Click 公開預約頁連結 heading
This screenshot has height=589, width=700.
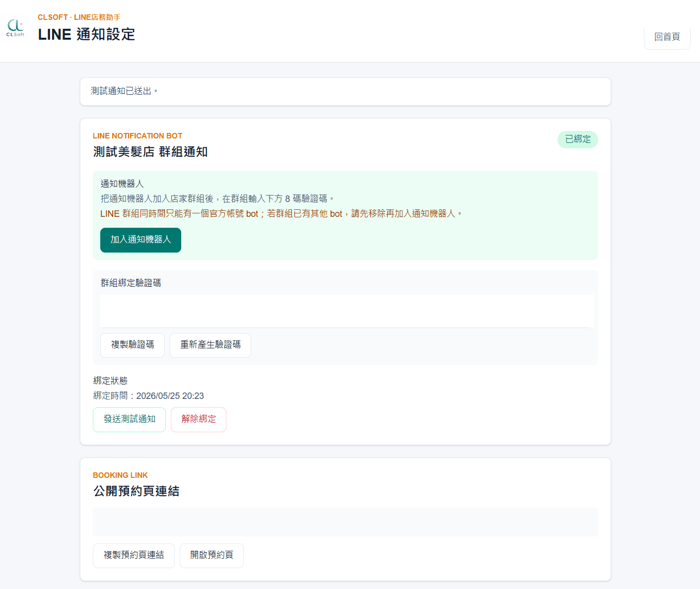[136, 491]
